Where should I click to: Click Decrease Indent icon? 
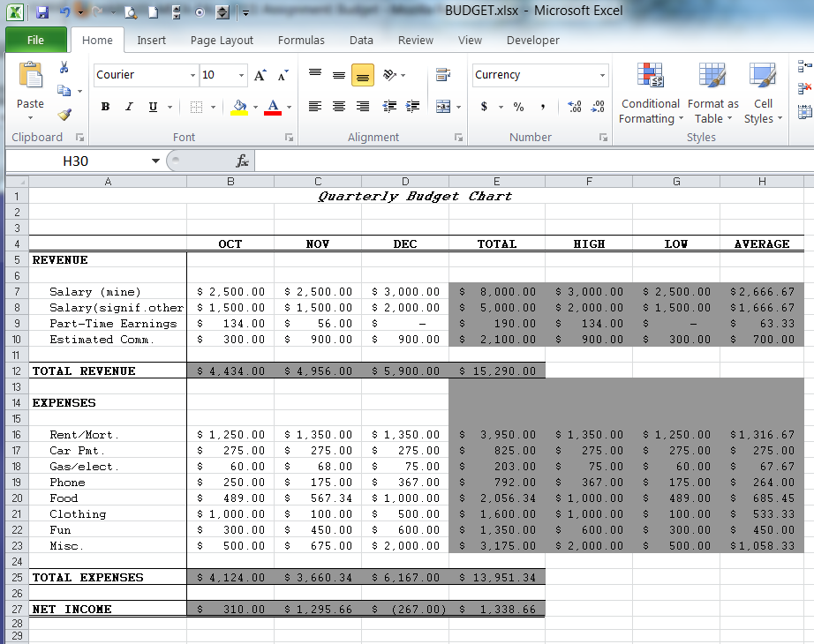(x=389, y=107)
